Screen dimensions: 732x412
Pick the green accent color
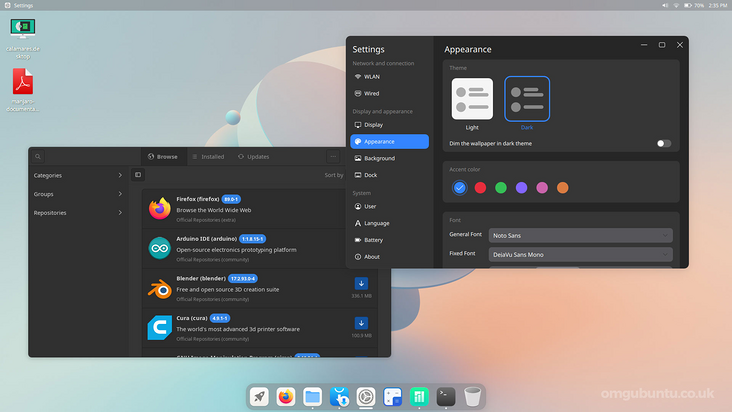click(501, 187)
